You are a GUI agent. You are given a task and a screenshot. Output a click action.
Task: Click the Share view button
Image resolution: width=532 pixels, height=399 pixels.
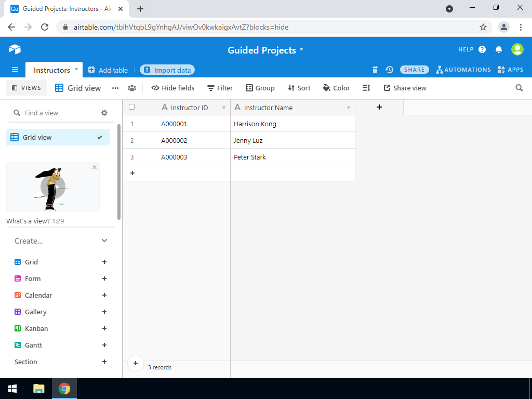pyautogui.click(x=405, y=88)
